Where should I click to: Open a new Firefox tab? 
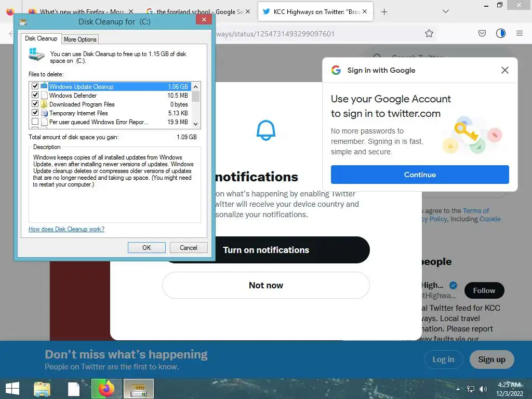[x=384, y=12]
